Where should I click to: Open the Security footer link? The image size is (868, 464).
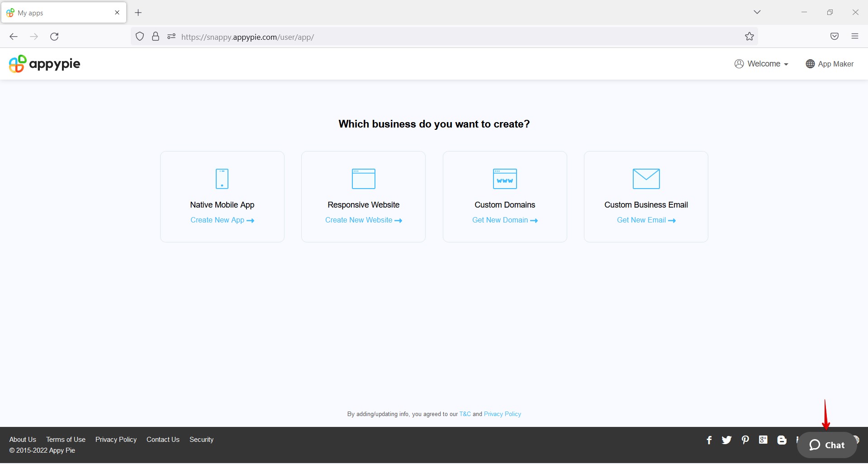[x=201, y=440]
